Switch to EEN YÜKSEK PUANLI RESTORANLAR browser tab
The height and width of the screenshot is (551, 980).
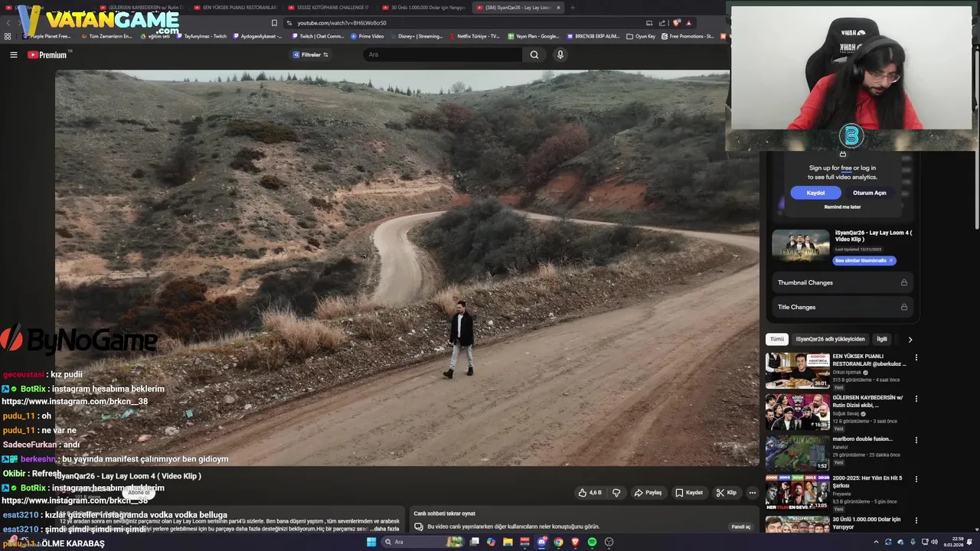point(236,8)
